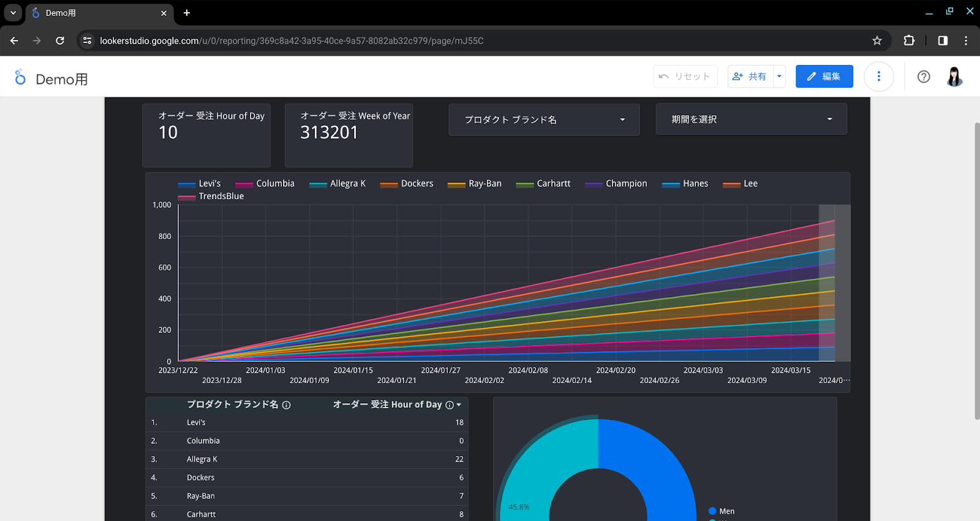Open a new browser tab

[x=187, y=13]
